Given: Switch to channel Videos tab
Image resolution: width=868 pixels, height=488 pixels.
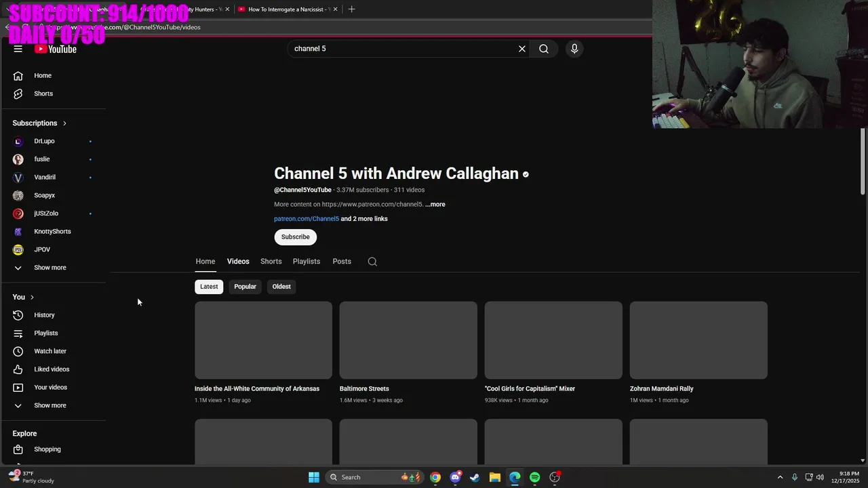Looking at the screenshot, I should point(238,262).
